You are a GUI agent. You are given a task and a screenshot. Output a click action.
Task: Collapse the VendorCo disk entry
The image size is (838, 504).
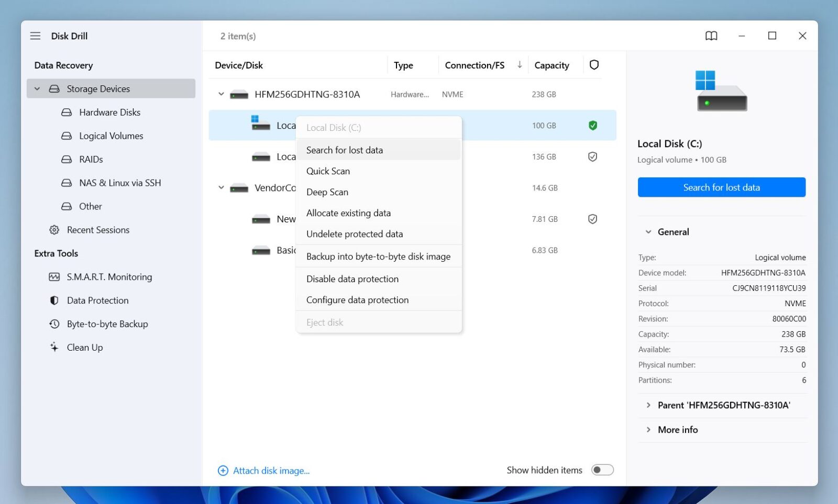pyautogui.click(x=220, y=187)
